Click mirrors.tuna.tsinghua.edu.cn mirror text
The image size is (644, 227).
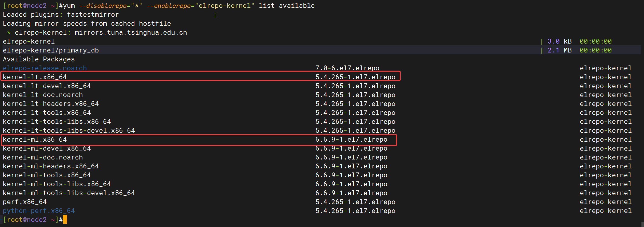tap(131, 32)
